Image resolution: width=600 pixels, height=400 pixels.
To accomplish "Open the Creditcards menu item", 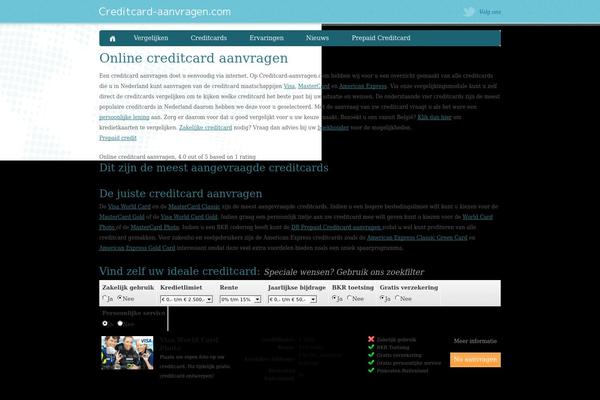I will (209, 38).
